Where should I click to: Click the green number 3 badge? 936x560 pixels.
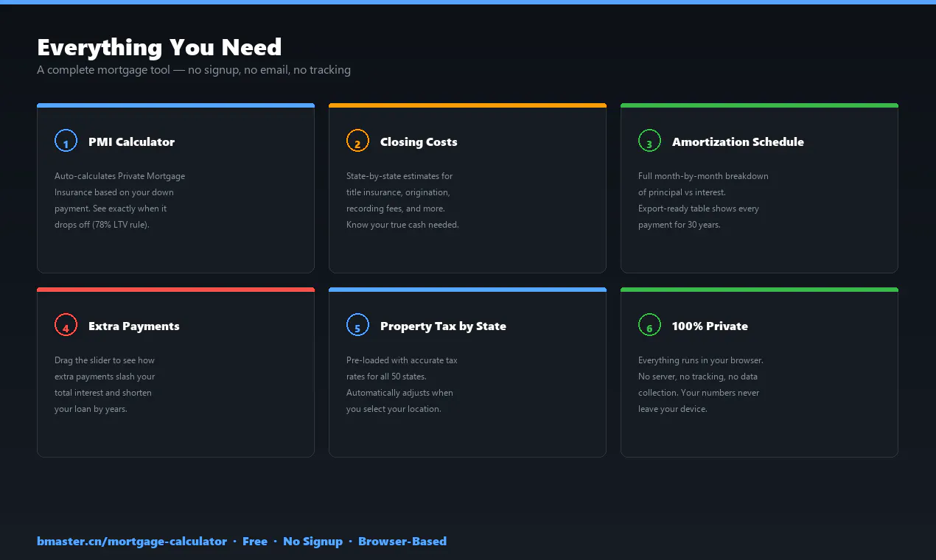649,140
